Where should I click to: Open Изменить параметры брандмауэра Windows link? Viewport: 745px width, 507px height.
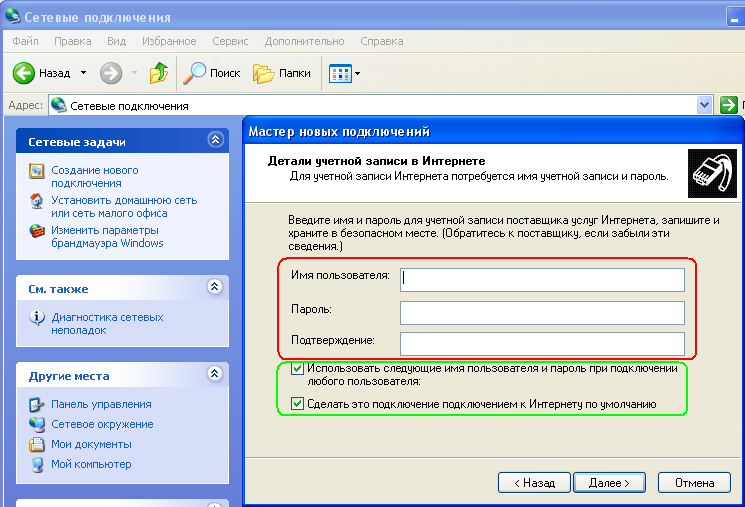pos(107,237)
